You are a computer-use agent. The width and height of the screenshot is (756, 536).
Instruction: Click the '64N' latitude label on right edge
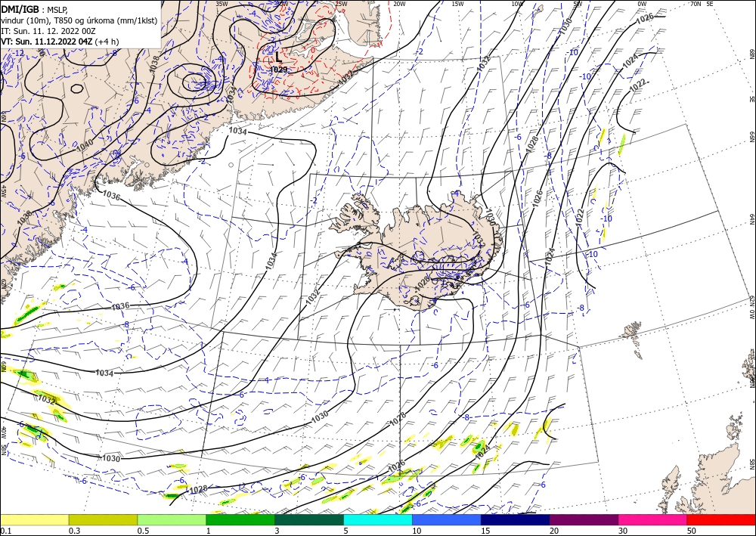[x=752, y=219]
